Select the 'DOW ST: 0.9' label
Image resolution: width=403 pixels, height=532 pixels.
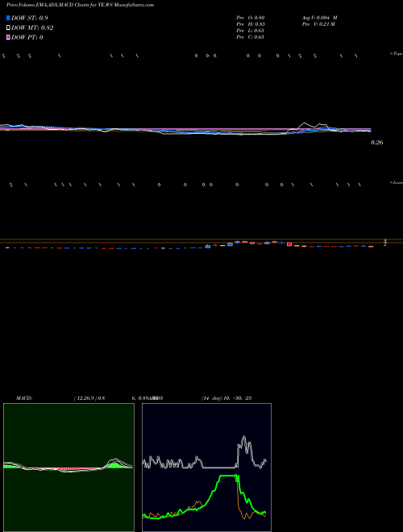pyautogui.click(x=30, y=18)
